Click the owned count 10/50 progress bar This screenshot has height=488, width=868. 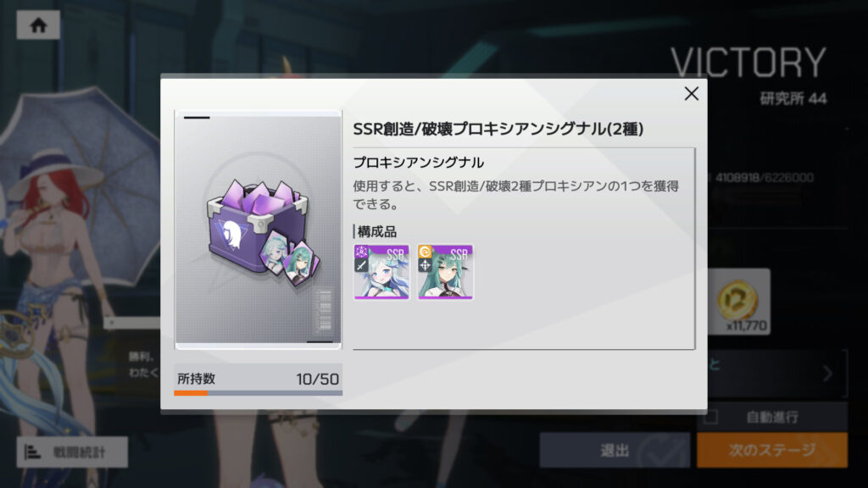(x=258, y=393)
